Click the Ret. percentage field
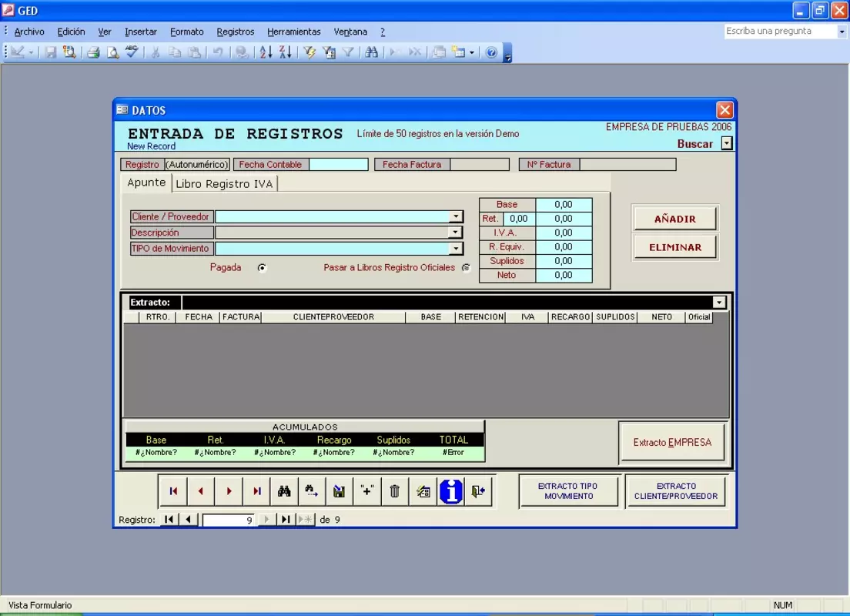This screenshot has width=850, height=616. pyautogui.click(x=519, y=219)
